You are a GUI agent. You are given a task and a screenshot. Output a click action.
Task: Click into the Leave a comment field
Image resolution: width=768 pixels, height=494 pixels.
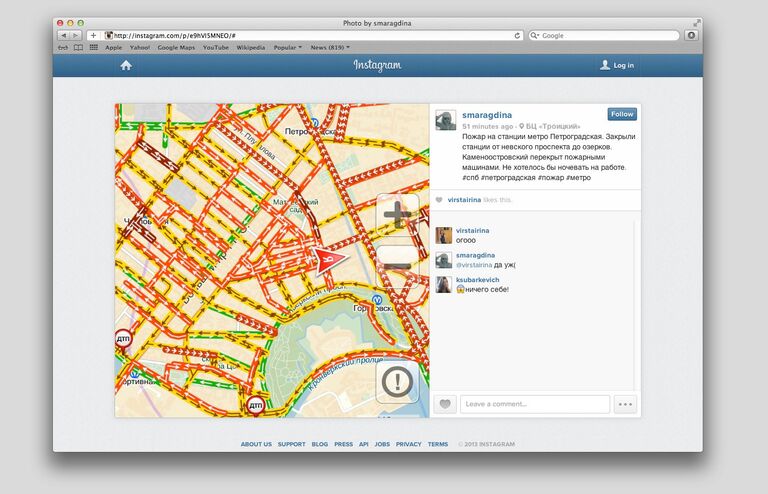(x=535, y=404)
